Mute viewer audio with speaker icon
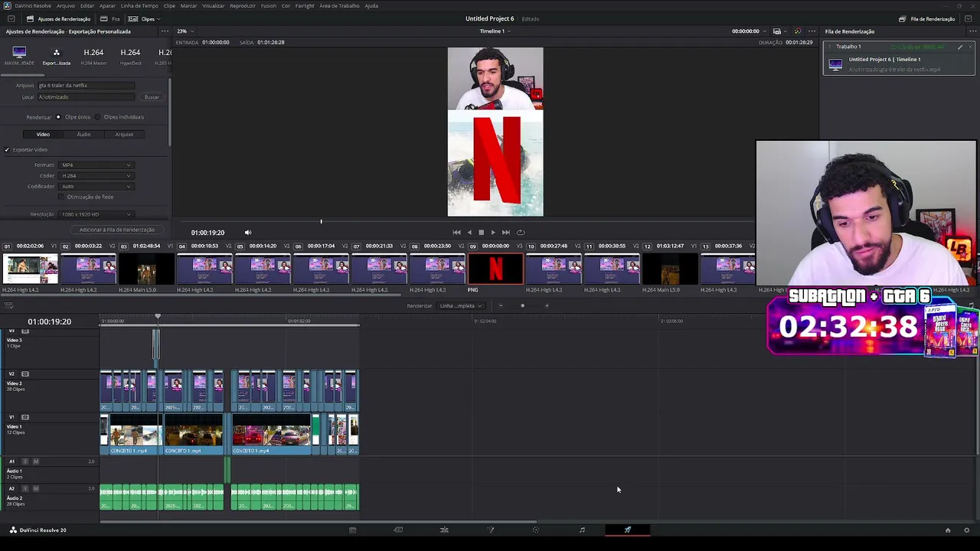This screenshot has height=551, width=980. coord(247,233)
